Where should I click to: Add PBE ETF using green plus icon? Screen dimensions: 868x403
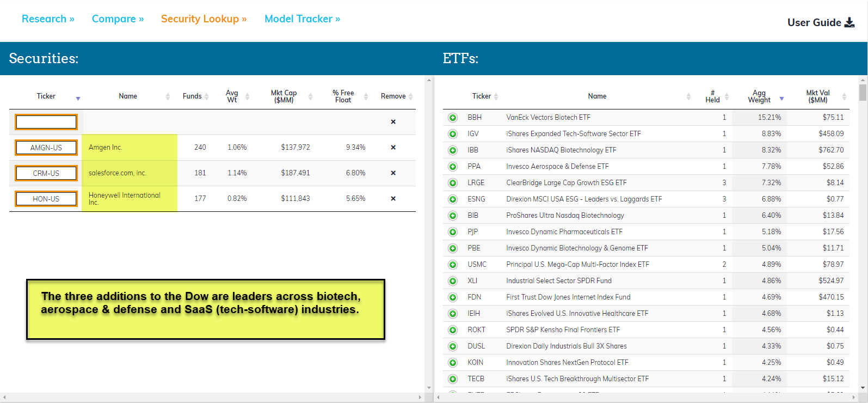tap(453, 248)
